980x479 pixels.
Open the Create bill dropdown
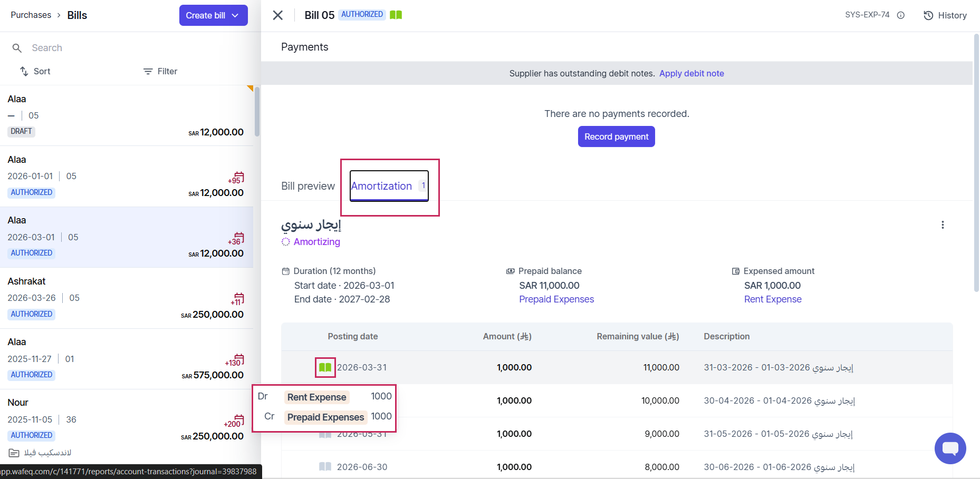coord(213,15)
